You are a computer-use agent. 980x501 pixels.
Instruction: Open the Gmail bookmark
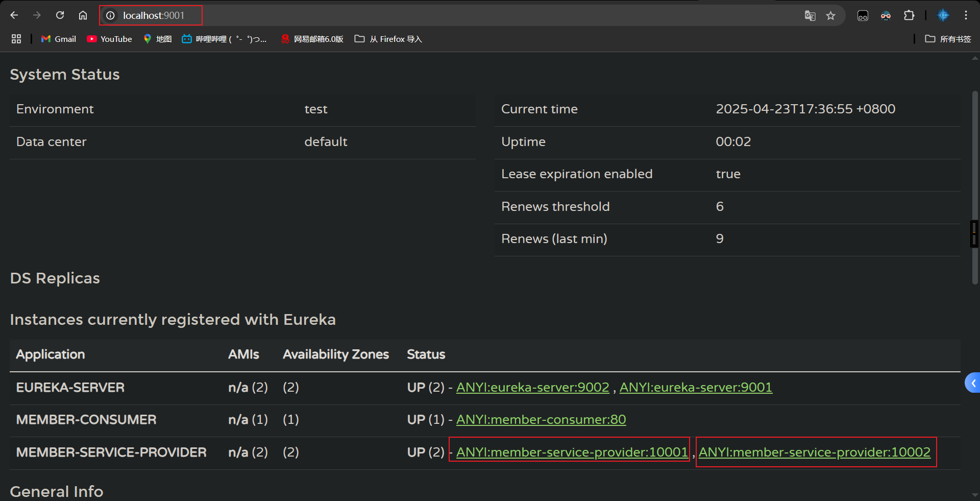tap(59, 39)
